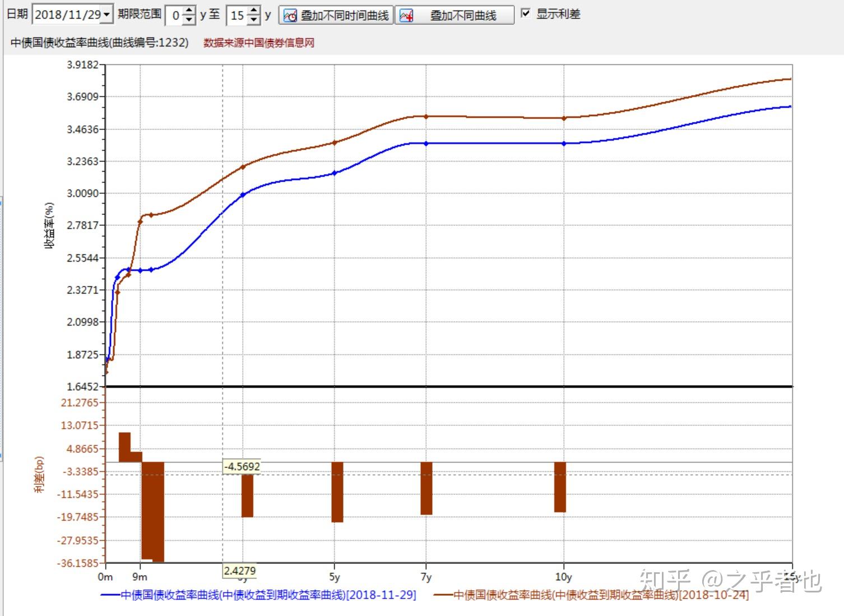Screen dimensions: 844x616
Task: Click the spread bar at 10y
Action: click(x=560, y=487)
